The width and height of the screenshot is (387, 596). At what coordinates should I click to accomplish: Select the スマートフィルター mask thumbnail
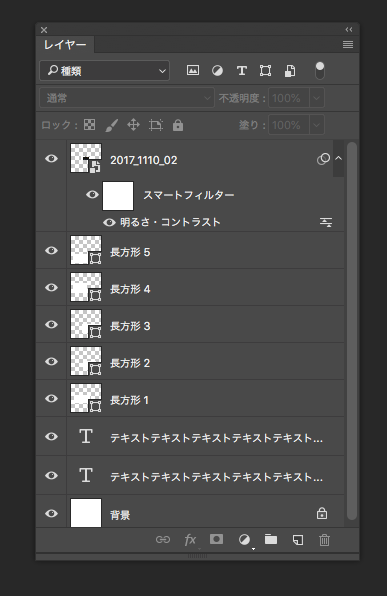coord(118,196)
